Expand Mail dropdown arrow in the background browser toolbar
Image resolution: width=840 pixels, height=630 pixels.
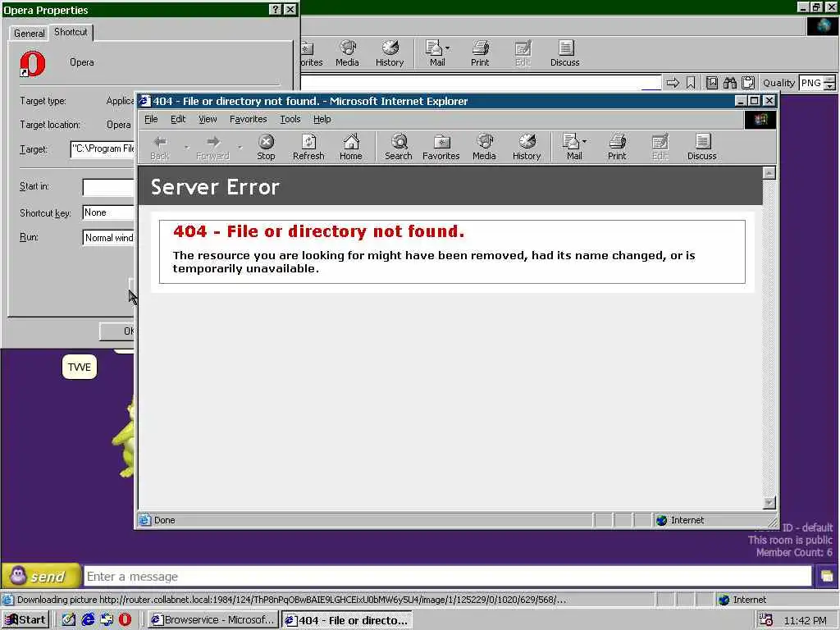point(447,48)
